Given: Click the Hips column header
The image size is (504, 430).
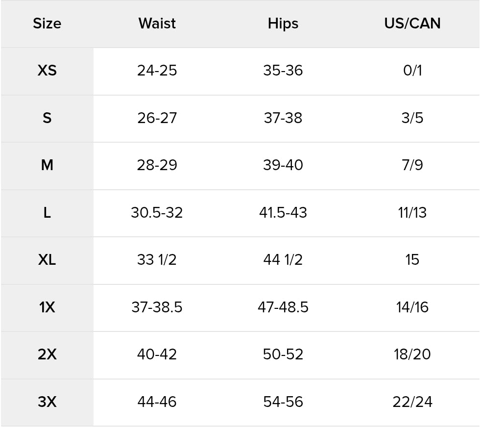Looking at the screenshot, I should tap(283, 24).
